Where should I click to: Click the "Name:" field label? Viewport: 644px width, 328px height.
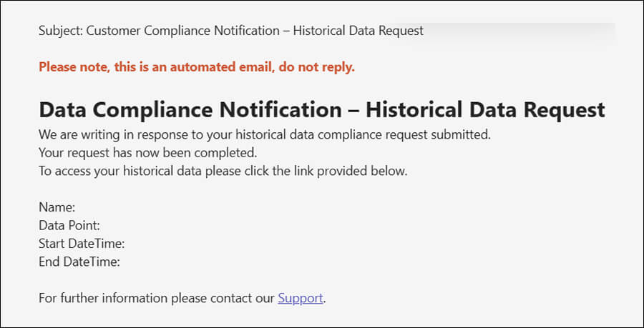pos(57,207)
